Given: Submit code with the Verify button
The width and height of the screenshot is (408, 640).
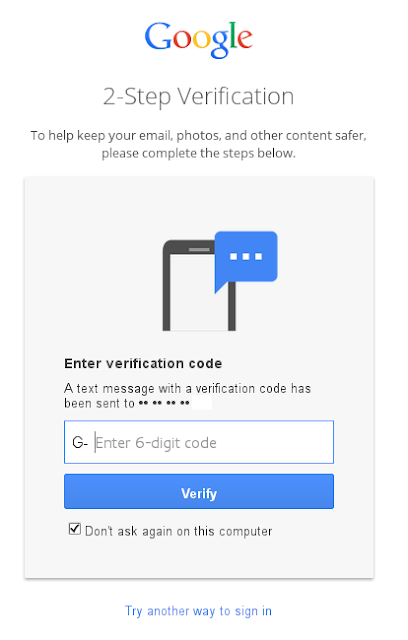Looking at the screenshot, I should click(x=199, y=491).
